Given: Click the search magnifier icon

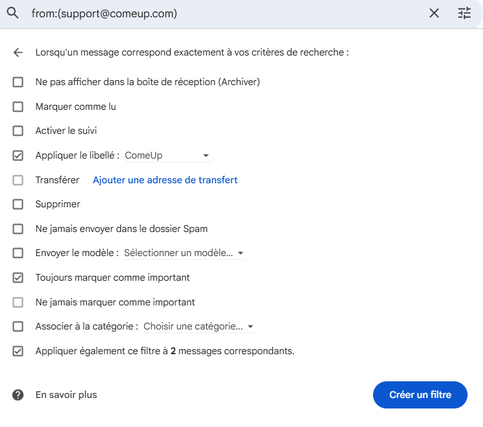Looking at the screenshot, I should pos(13,13).
